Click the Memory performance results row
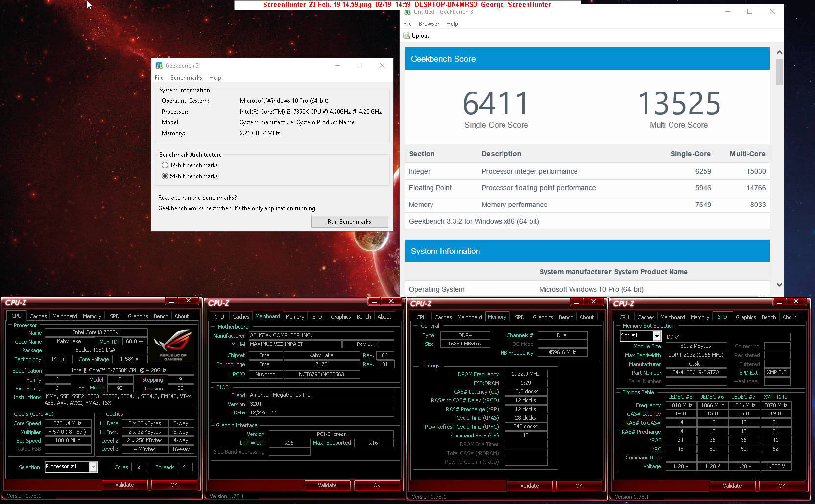 (x=587, y=205)
